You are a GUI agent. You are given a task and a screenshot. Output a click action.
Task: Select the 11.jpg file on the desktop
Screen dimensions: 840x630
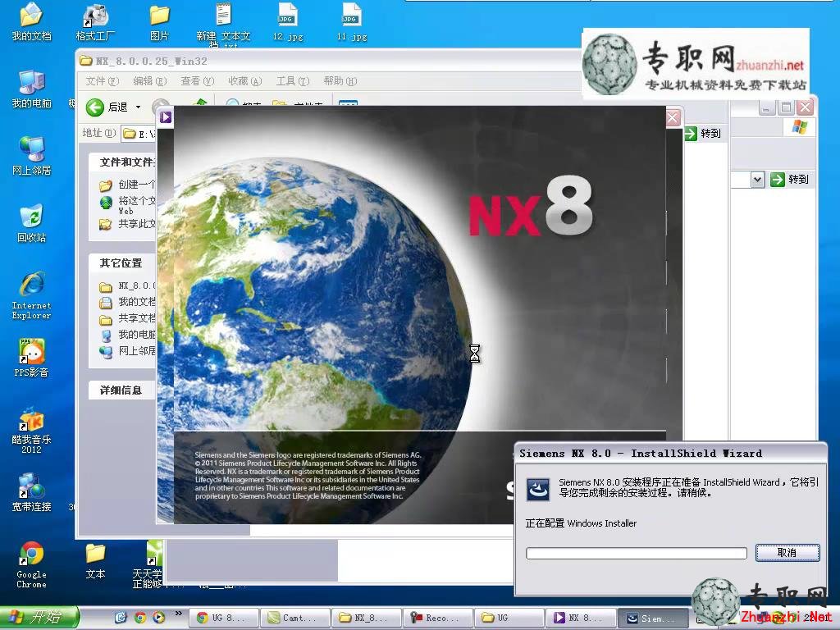[352, 21]
